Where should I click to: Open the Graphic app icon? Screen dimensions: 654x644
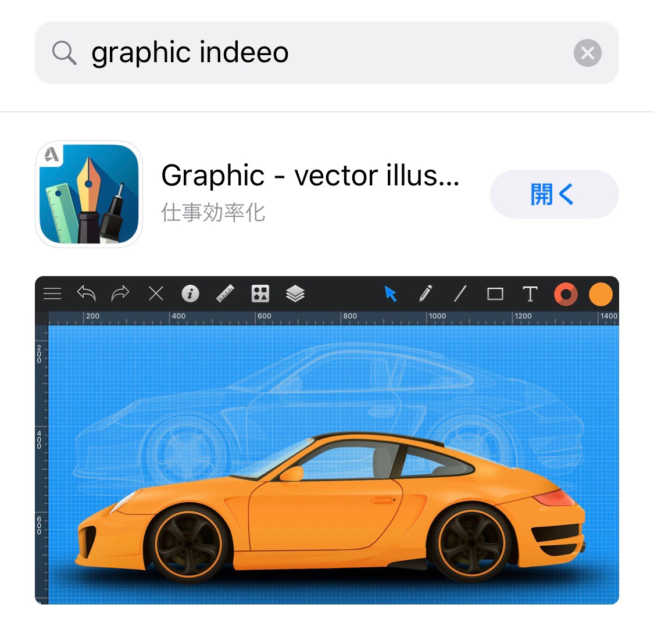click(89, 194)
